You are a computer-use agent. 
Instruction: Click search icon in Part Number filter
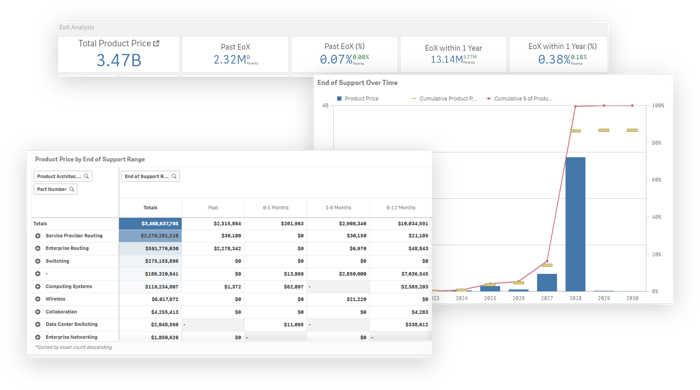click(71, 189)
